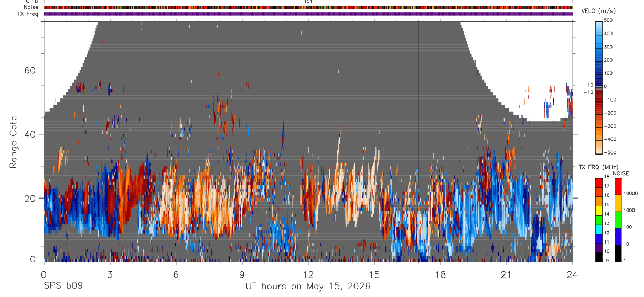Click the NOISE scale value '1000'
Screen dimensions: 644x297
click(630, 210)
